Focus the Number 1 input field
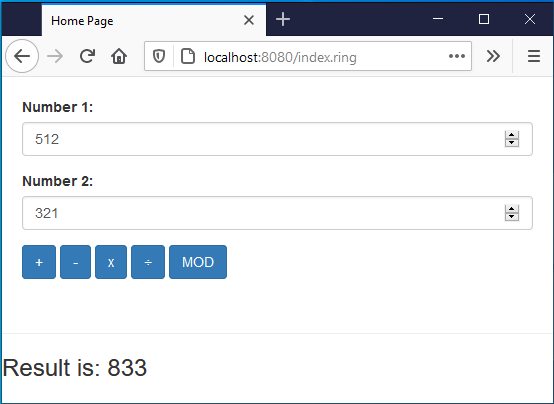Viewport: 554px width, 404px height. (x=277, y=139)
